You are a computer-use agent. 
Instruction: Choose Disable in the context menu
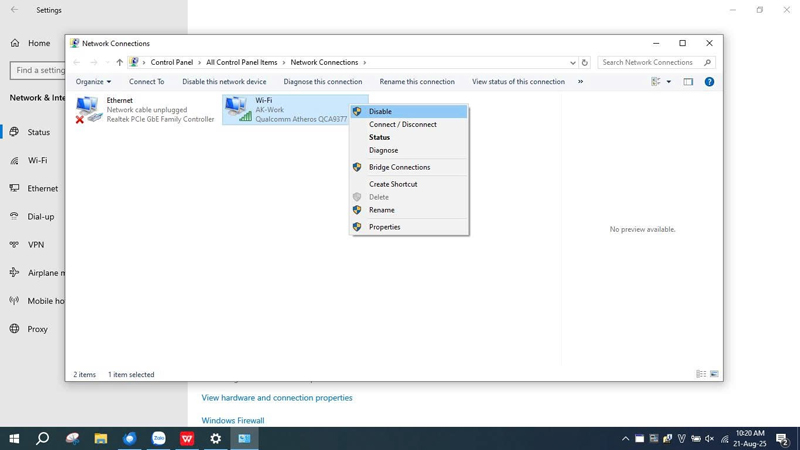point(409,111)
